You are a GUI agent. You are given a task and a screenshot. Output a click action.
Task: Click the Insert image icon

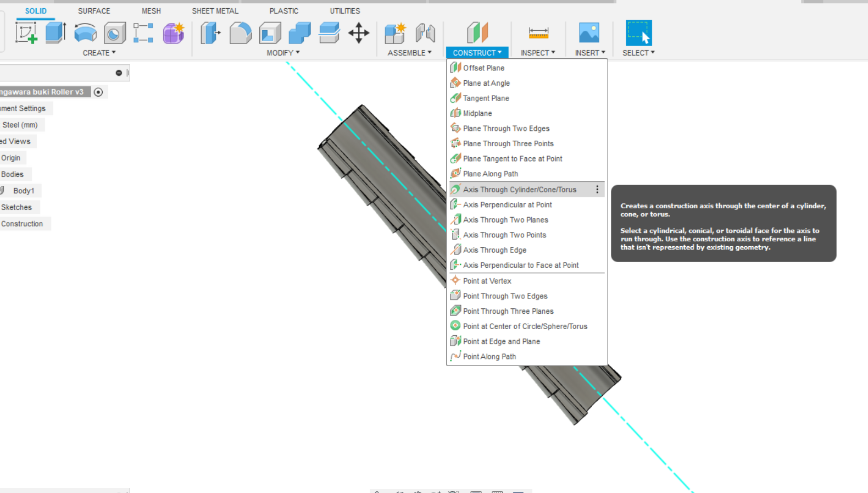pyautogui.click(x=589, y=33)
